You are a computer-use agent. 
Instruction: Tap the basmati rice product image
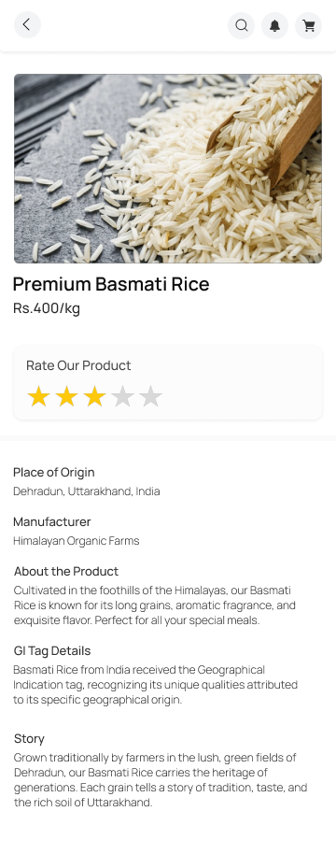coord(168,168)
